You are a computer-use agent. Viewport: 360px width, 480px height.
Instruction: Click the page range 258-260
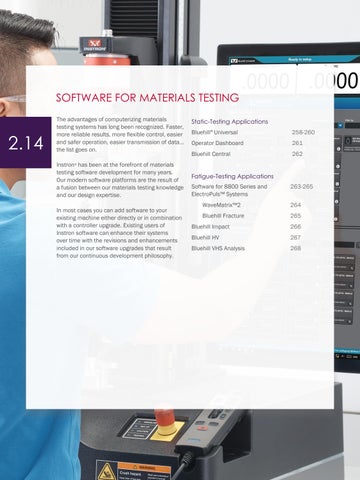(x=303, y=132)
